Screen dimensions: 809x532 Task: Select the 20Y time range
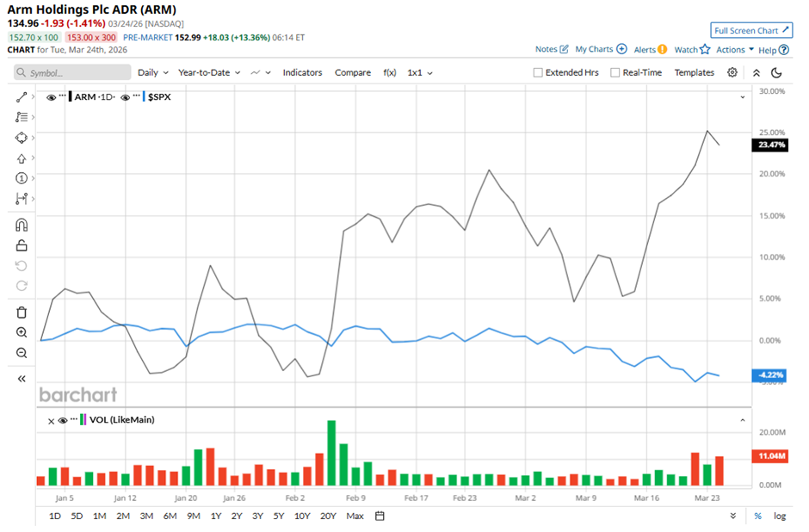click(328, 516)
